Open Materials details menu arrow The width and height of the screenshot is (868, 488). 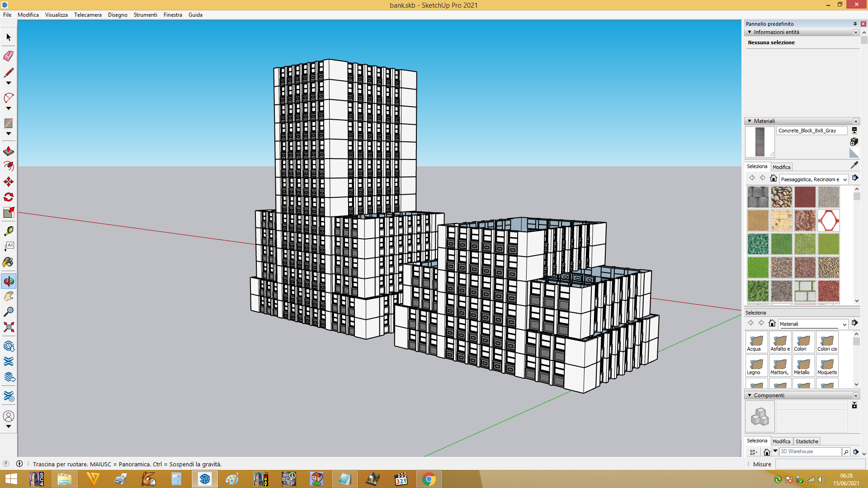point(855,178)
